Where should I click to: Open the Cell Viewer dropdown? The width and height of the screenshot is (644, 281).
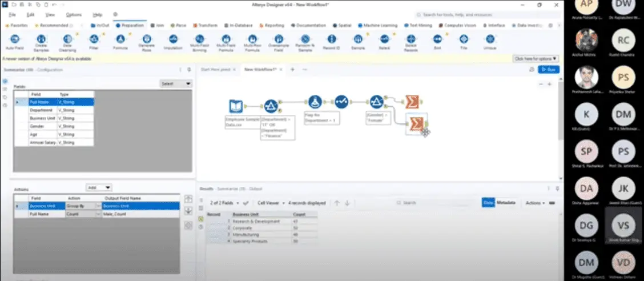click(271, 203)
